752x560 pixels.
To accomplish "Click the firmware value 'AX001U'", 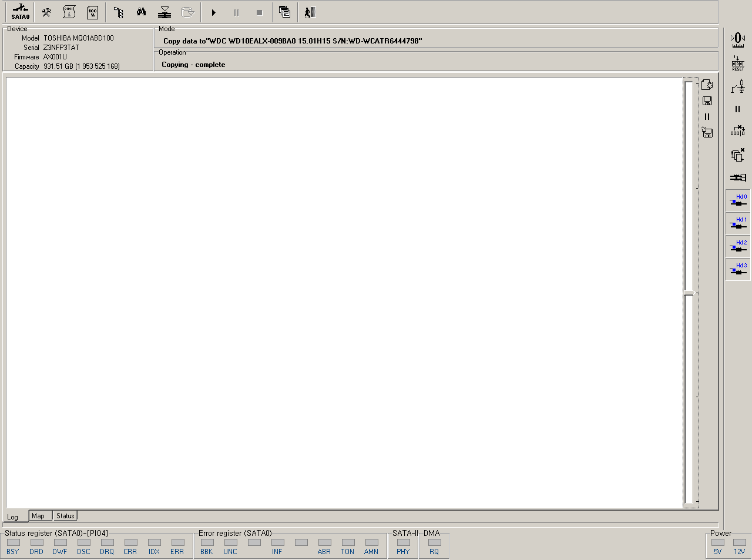I will 55,57.
